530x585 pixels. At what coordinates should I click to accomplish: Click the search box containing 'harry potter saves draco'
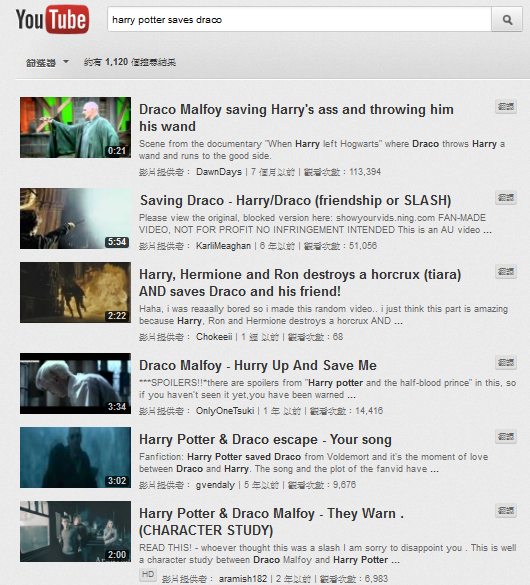300,19
